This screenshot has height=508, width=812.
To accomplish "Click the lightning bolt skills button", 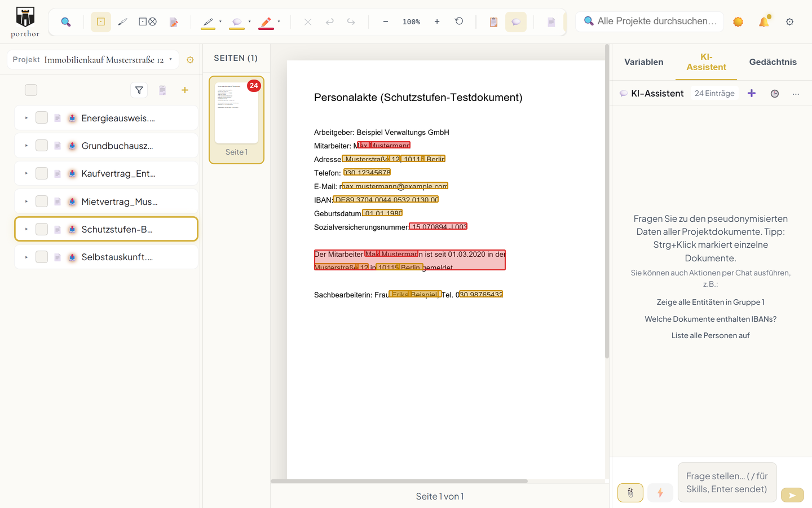I will pyautogui.click(x=660, y=493).
